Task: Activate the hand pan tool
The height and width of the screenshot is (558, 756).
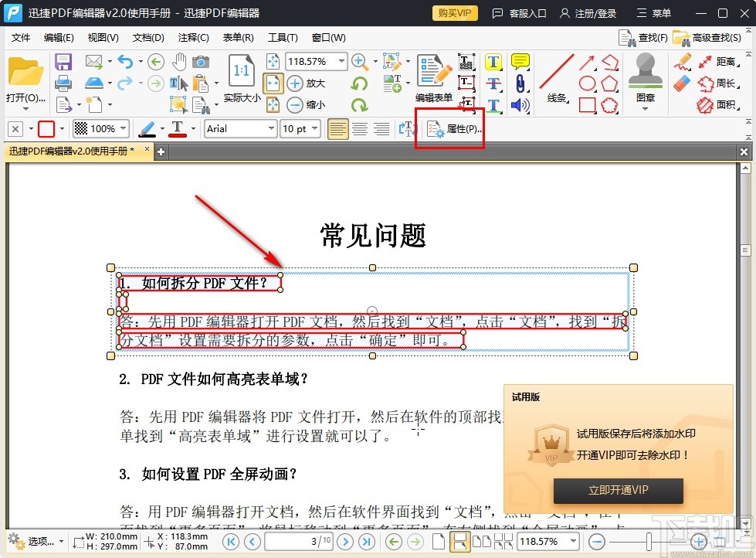Action: click(179, 62)
